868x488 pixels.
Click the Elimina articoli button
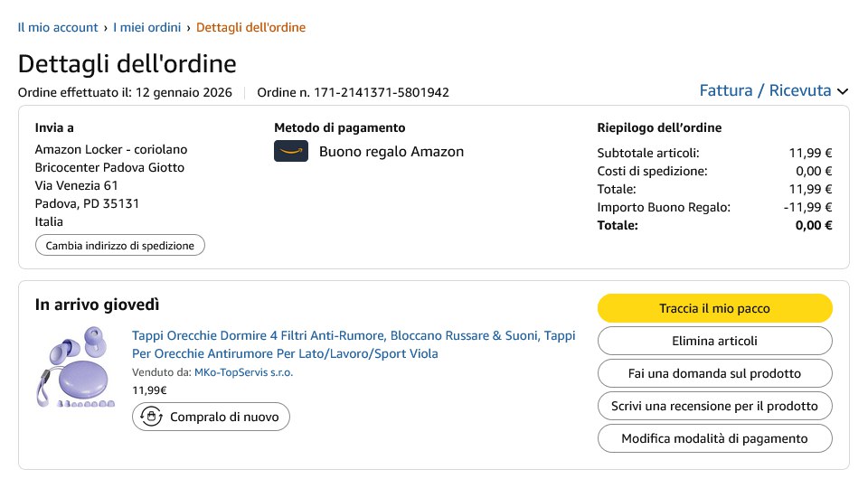(714, 341)
